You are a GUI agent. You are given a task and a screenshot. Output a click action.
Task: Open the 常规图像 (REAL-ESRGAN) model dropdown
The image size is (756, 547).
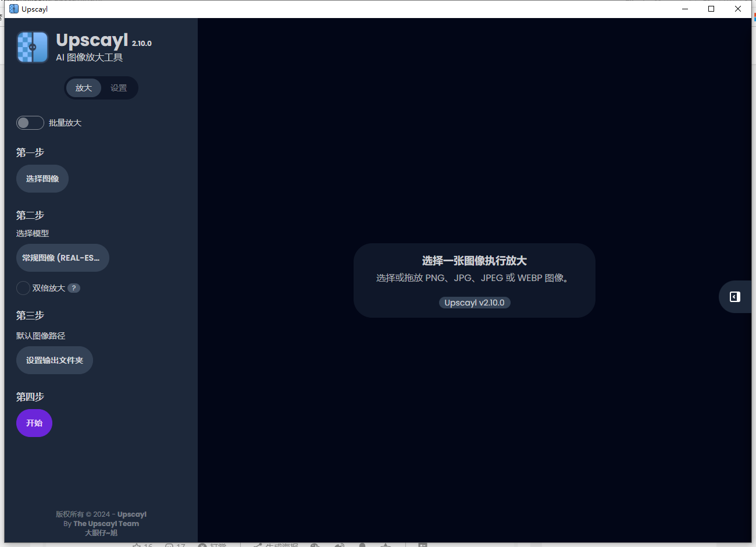pyautogui.click(x=62, y=258)
